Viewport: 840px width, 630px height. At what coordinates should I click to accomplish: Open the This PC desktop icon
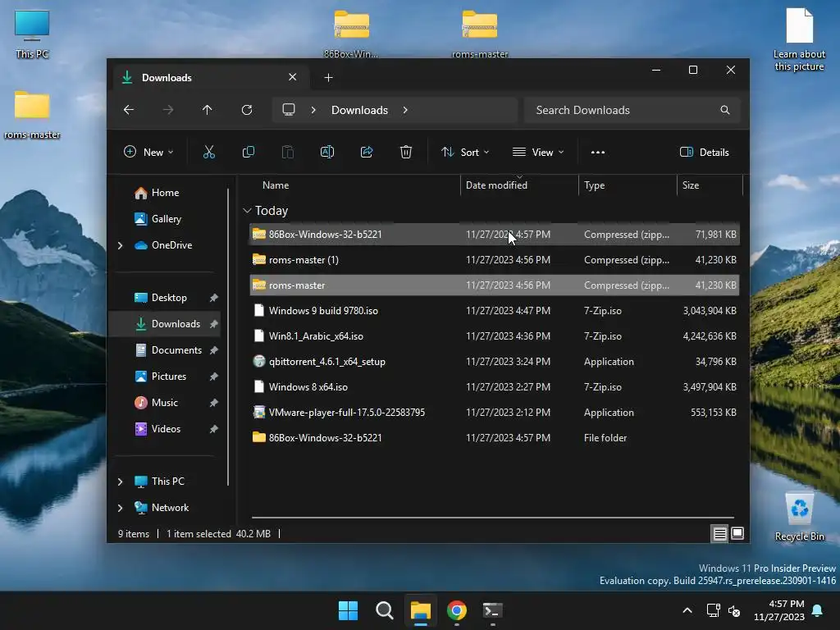32,34
